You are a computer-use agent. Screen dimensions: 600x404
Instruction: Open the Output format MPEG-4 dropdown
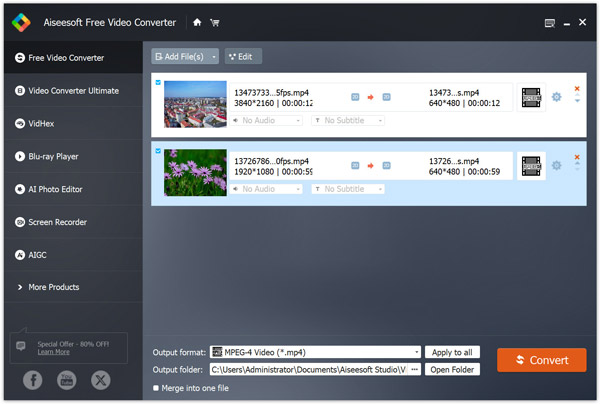pyautogui.click(x=315, y=352)
